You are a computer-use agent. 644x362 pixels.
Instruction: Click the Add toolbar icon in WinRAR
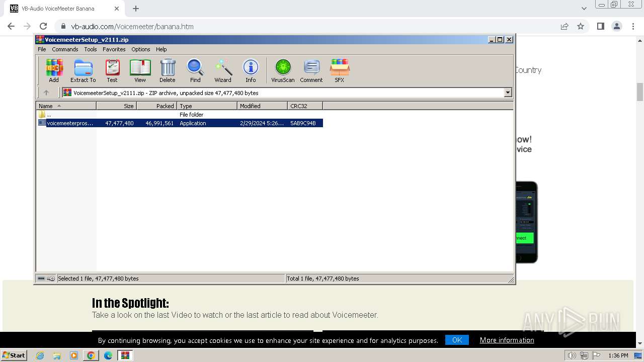(54, 70)
